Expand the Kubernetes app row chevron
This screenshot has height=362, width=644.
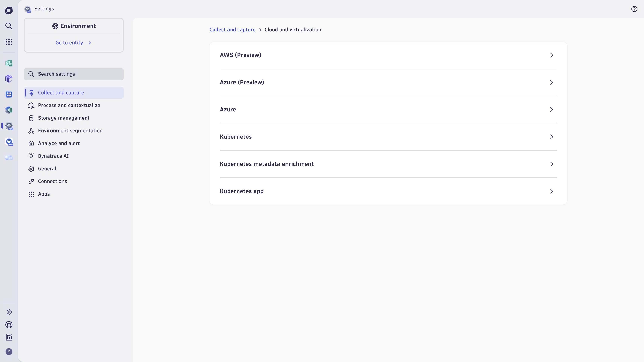tap(552, 191)
